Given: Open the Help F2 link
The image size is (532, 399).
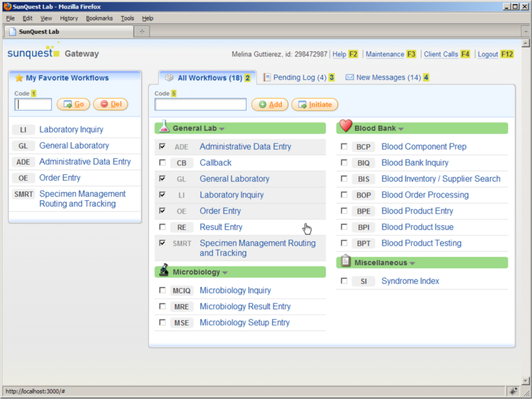Looking at the screenshot, I should click(345, 55).
